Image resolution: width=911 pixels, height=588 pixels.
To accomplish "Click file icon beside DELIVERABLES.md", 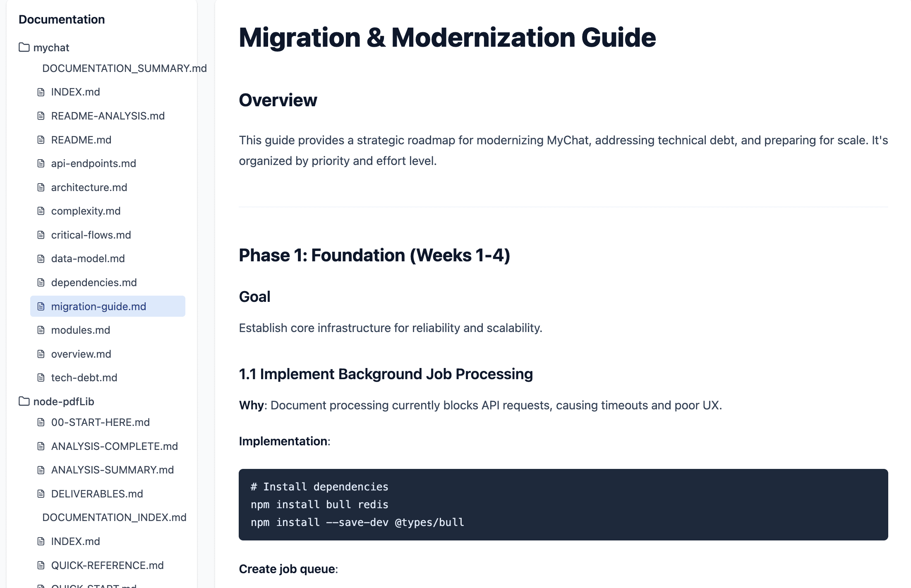I will 41,494.
